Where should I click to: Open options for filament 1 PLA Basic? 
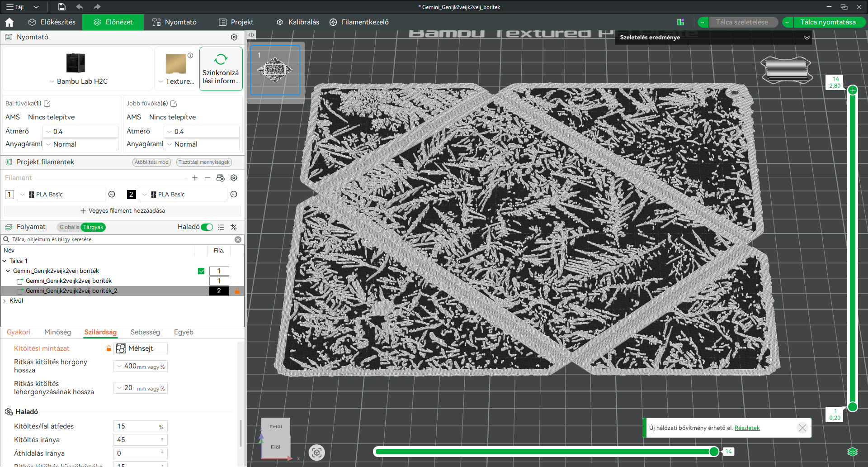click(112, 195)
